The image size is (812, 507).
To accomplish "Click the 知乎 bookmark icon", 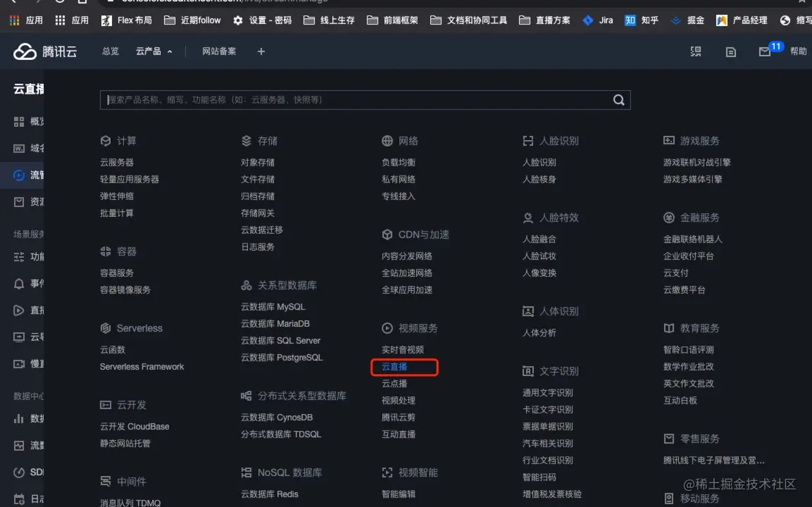I will [x=629, y=20].
